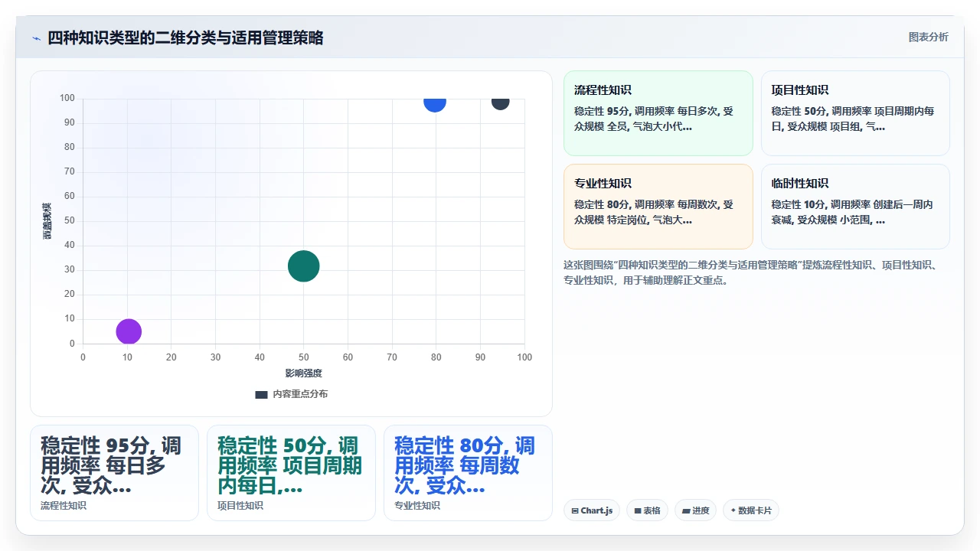Select the 稳定性 80分 blue stat card
The height and width of the screenshot is (551, 980).
pyautogui.click(x=468, y=473)
